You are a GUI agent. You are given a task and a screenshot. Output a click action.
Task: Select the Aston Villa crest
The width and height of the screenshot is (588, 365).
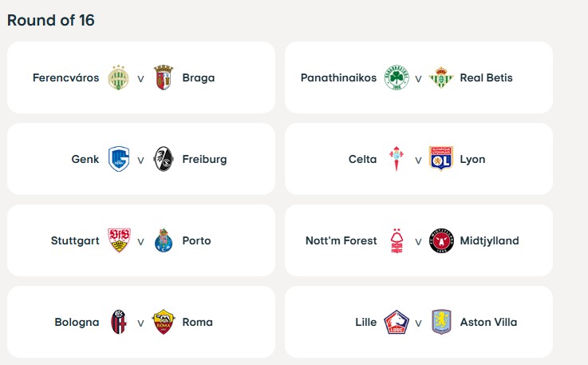(x=440, y=322)
